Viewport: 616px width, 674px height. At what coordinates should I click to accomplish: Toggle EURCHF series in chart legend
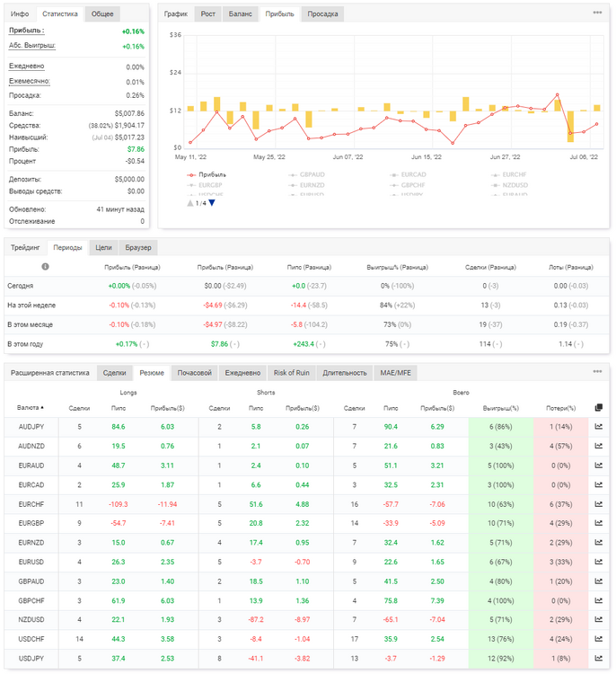(509, 174)
